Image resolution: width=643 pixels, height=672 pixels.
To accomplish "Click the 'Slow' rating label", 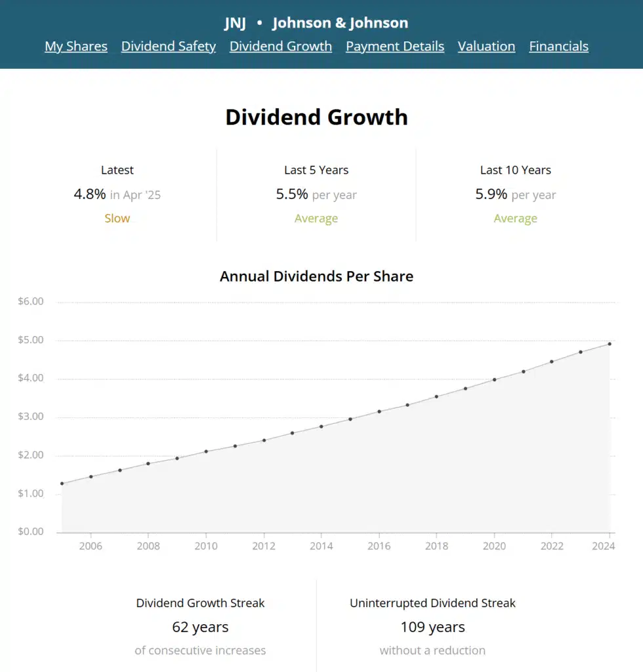I will [x=117, y=218].
